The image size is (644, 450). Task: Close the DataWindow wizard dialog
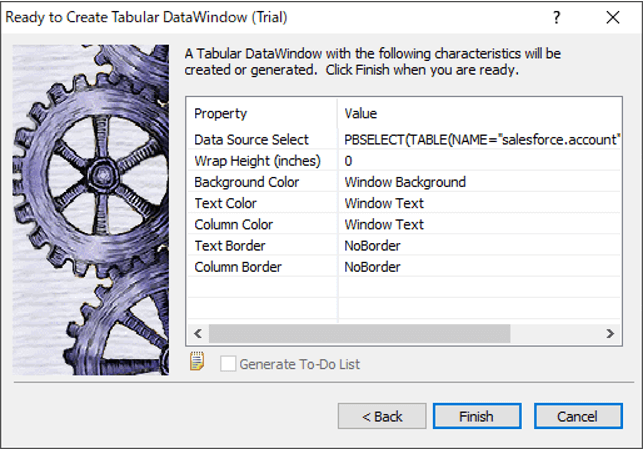tap(612, 18)
